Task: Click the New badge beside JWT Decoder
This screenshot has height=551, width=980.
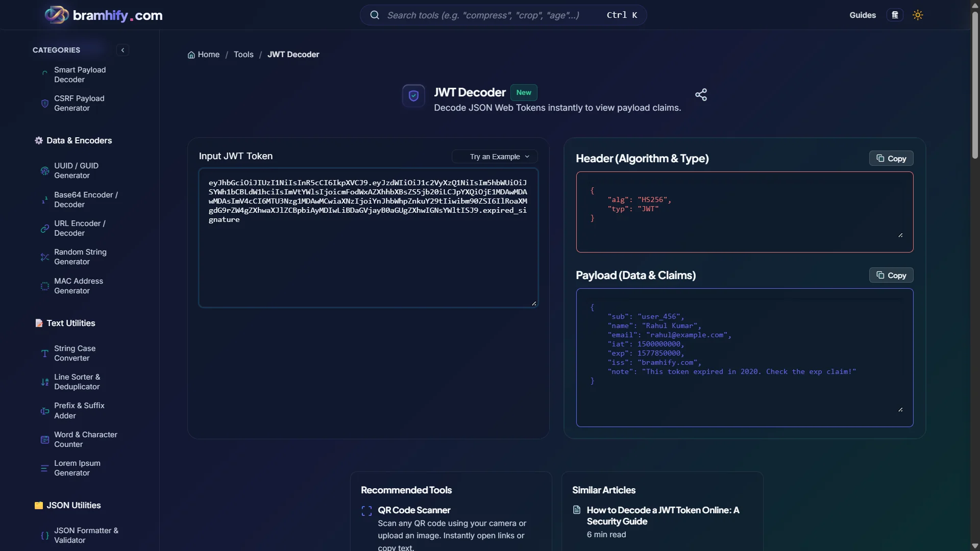Action: (524, 92)
